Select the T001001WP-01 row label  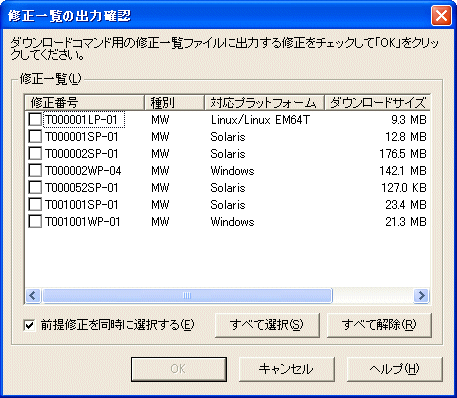tap(83, 222)
